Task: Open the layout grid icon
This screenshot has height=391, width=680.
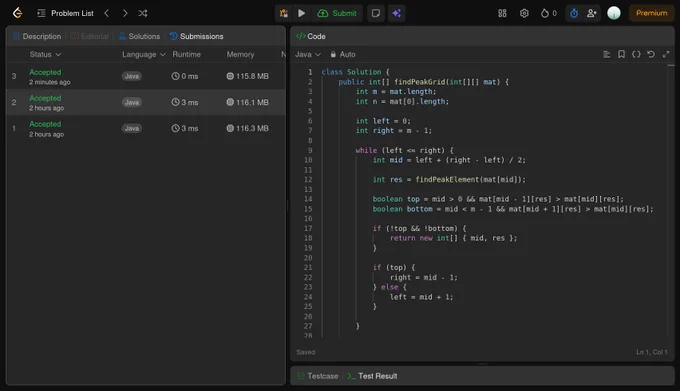Action: point(502,13)
